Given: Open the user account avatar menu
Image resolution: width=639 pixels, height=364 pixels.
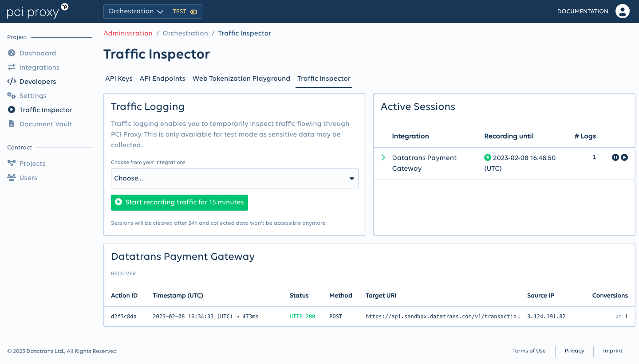Looking at the screenshot, I should (623, 12).
